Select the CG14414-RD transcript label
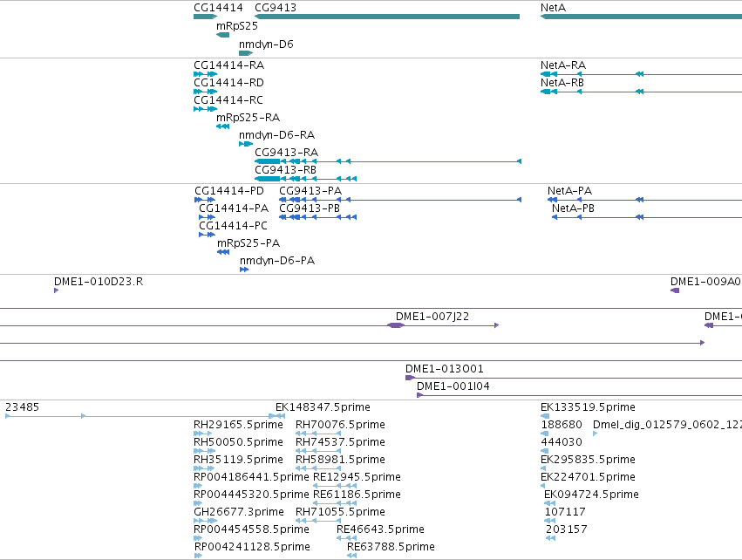 pyautogui.click(x=228, y=83)
